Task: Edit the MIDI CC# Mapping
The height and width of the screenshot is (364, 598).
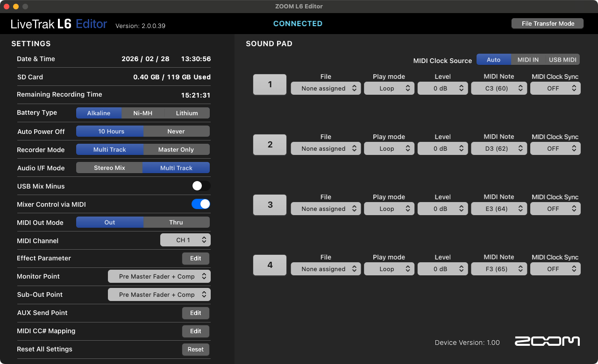Action: pos(195,331)
